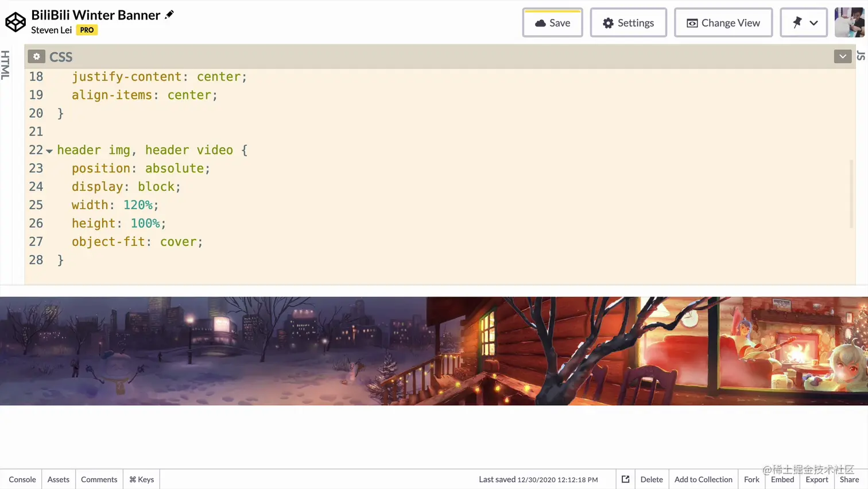Open pen in new window icon

coord(625,479)
